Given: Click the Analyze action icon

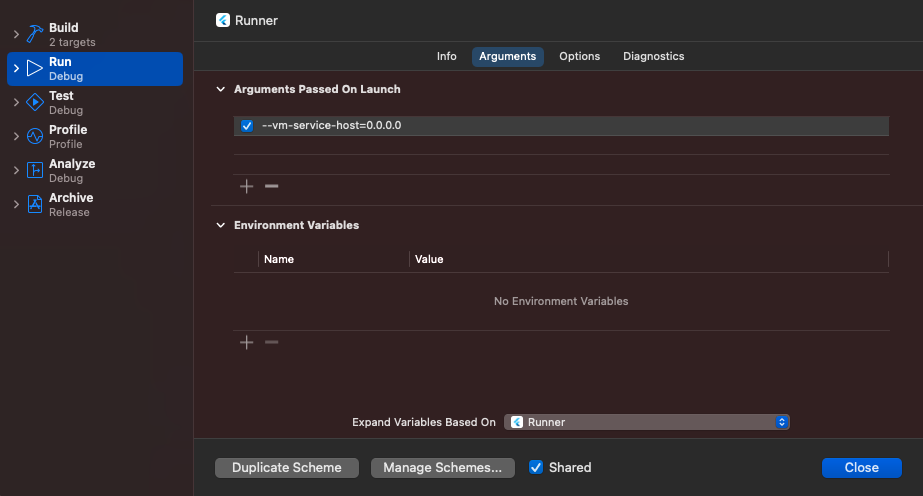Looking at the screenshot, I should pos(34,170).
